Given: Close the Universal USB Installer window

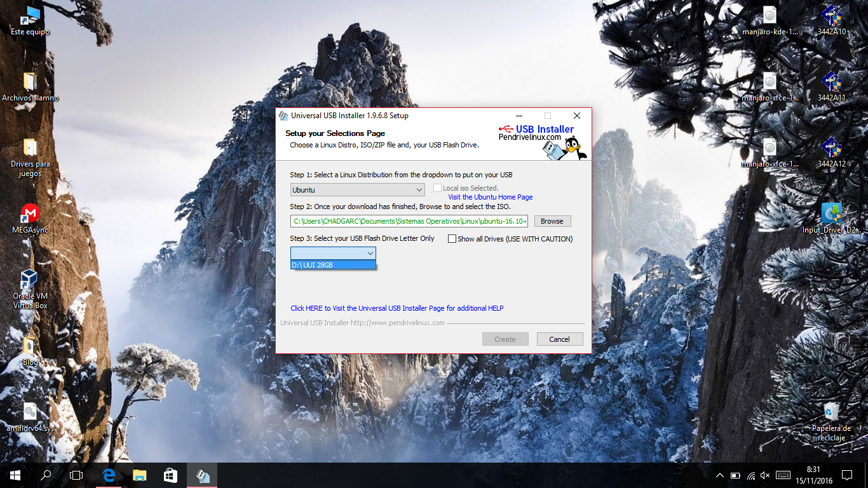Looking at the screenshot, I should pyautogui.click(x=577, y=116).
